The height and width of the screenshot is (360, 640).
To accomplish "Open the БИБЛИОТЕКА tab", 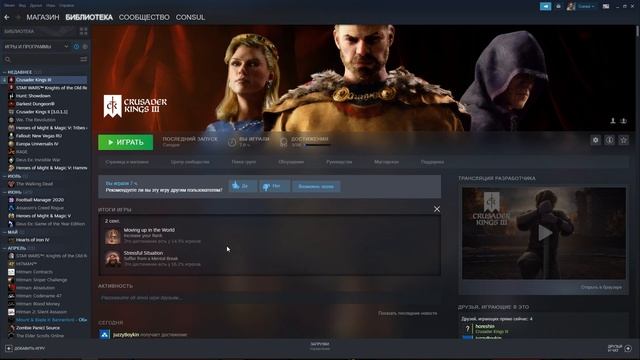I will coord(89,17).
